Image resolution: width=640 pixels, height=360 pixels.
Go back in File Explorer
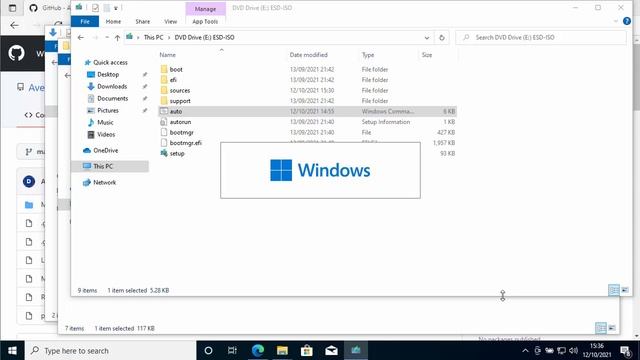click(x=81, y=38)
